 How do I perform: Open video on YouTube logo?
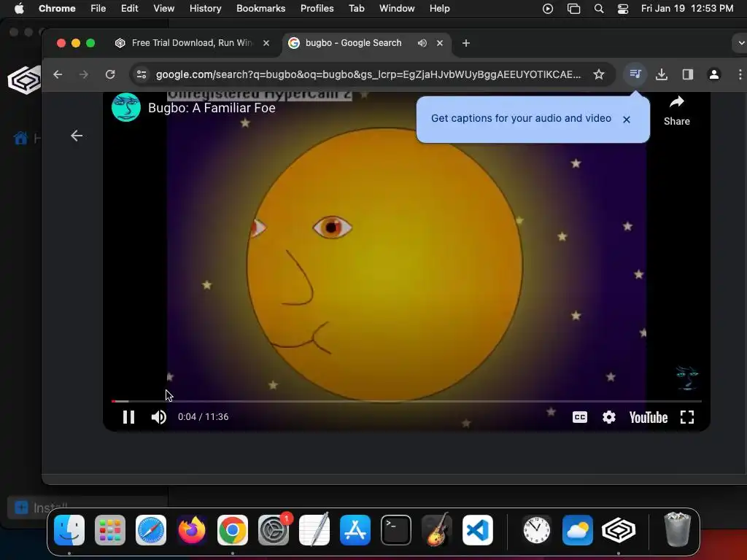(x=649, y=418)
